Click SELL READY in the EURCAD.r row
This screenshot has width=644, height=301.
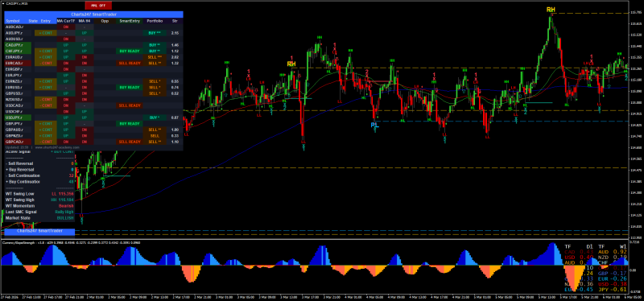coord(130,64)
